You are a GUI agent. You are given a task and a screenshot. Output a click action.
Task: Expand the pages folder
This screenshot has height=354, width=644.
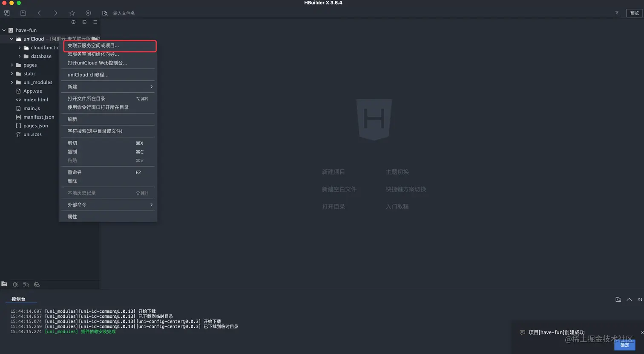tap(11, 65)
